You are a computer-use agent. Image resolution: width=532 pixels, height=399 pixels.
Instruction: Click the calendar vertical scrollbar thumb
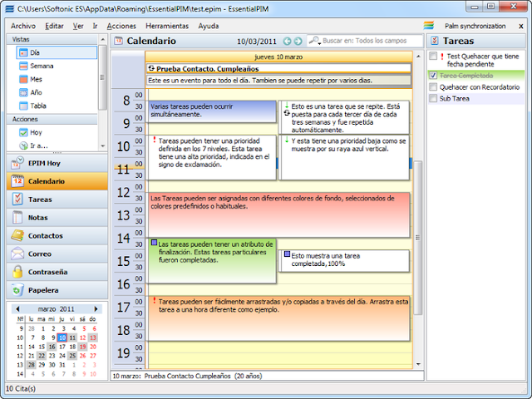click(x=418, y=238)
